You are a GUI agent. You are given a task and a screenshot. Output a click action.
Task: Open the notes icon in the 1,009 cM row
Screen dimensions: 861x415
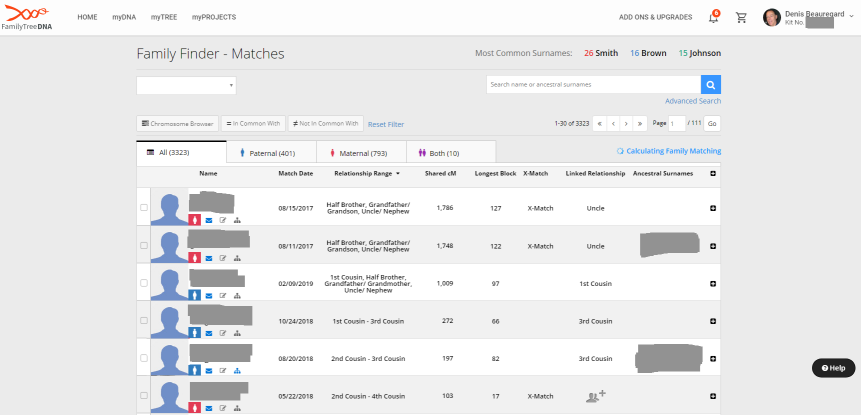pyautogui.click(x=223, y=295)
